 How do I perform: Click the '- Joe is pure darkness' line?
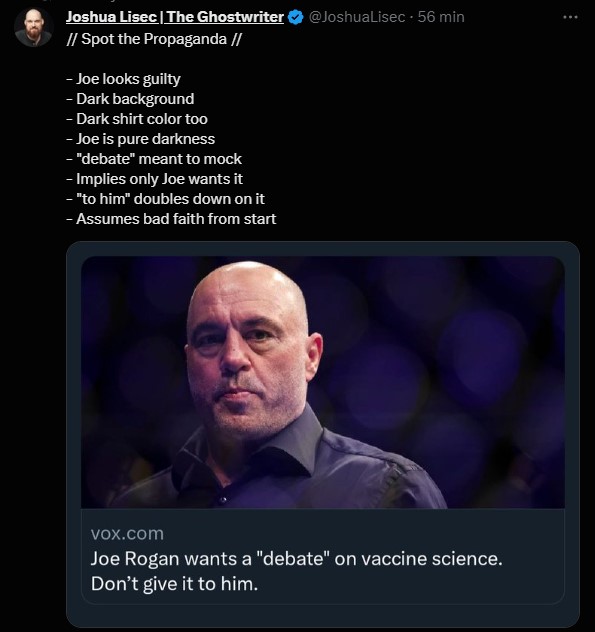pos(141,139)
